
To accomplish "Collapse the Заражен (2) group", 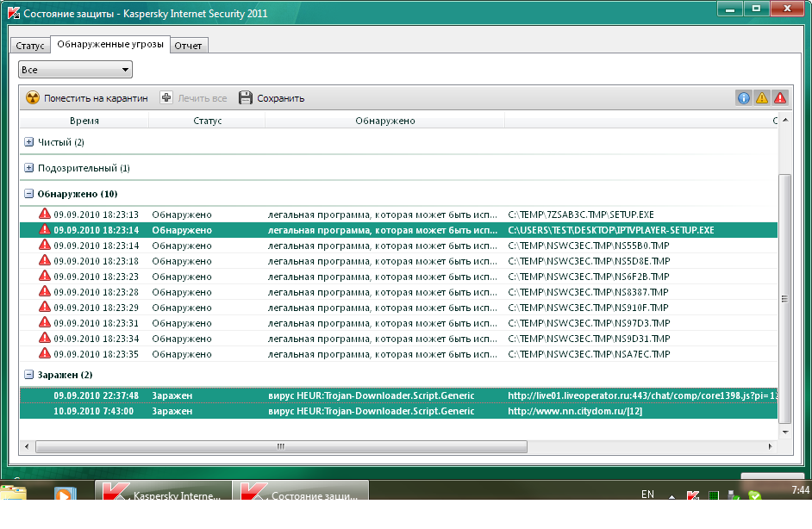I will click(x=29, y=375).
